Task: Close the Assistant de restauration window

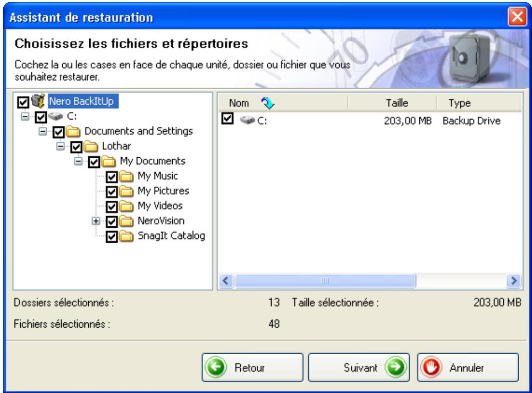Action: [x=517, y=16]
